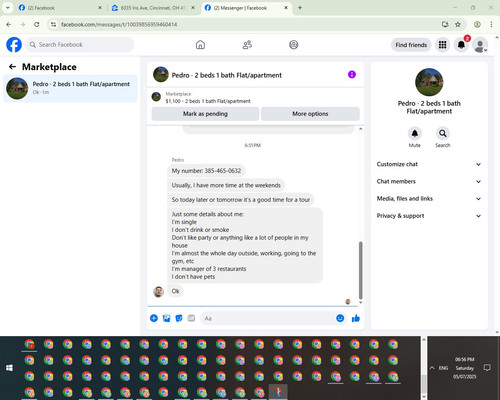Expand Media, files and links section
This screenshot has width=500, height=400.
click(429, 199)
